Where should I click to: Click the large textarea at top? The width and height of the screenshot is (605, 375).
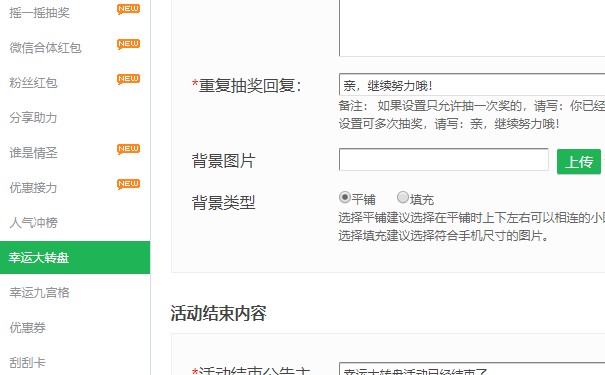tap(472, 28)
